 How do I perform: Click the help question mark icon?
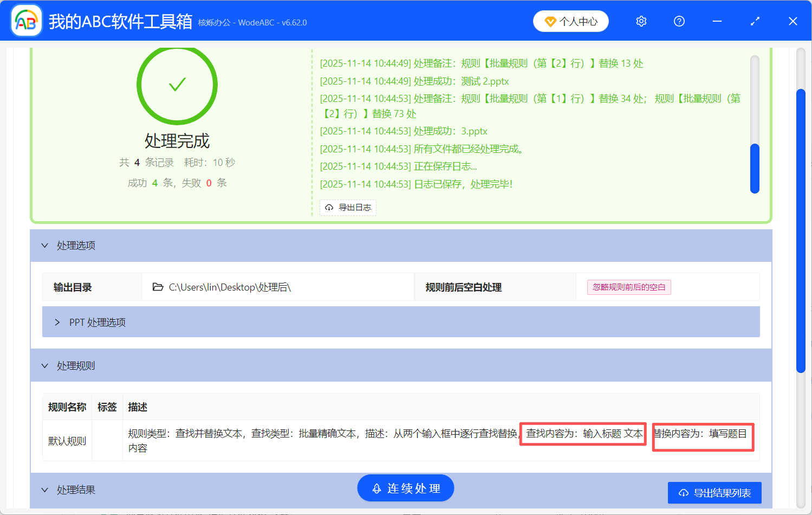pos(679,21)
